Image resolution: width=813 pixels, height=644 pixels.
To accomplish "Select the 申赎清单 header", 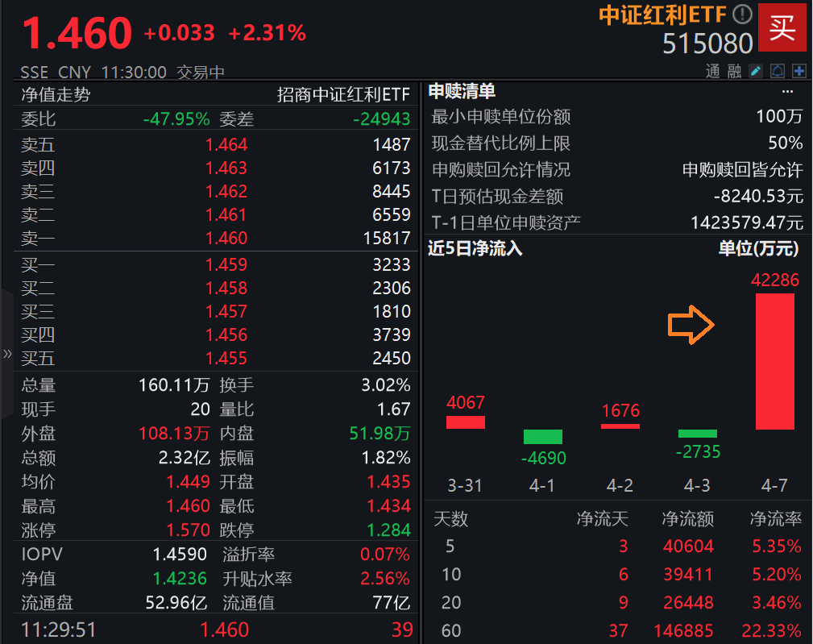I will coord(462,92).
